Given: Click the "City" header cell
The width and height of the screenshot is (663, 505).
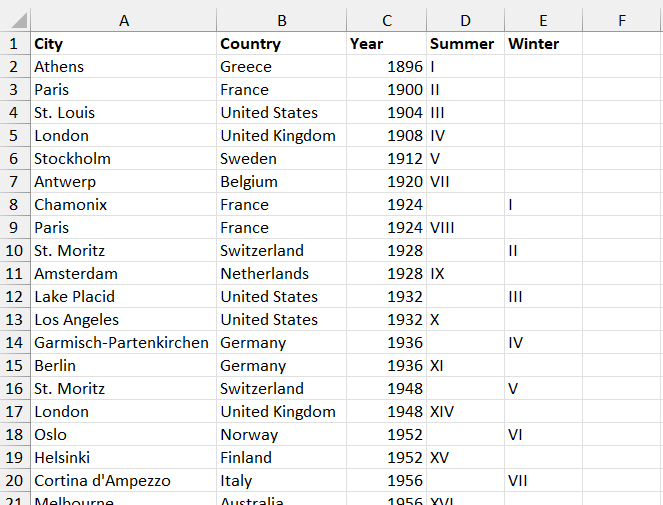Looking at the screenshot, I should coord(123,44).
